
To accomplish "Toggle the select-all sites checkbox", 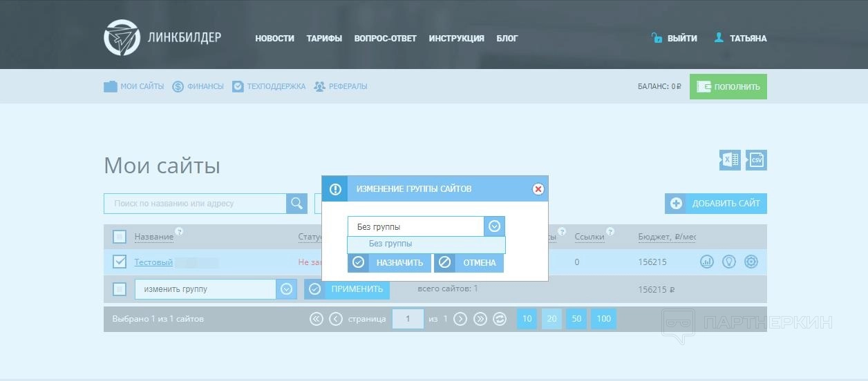I will (x=120, y=237).
